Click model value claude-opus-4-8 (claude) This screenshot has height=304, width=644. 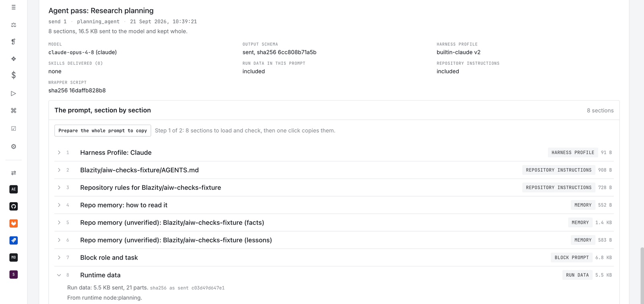[x=83, y=52]
